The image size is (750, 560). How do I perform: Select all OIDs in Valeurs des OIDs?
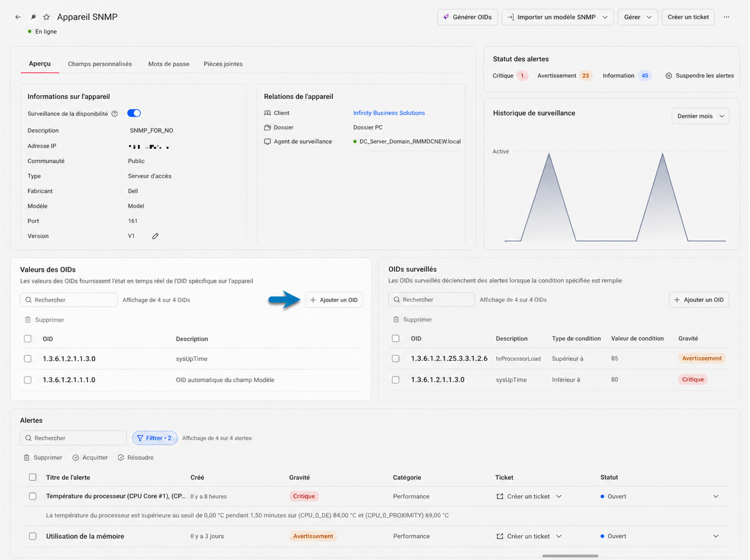coord(28,339)
